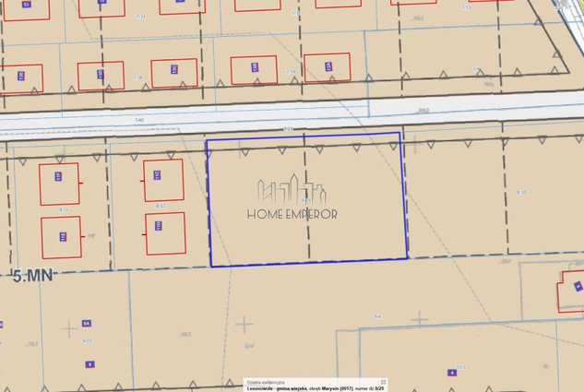This screenshot has height=392, width=584.
Task: Click red building outline labeled 11F
Action: pos(59,183)
